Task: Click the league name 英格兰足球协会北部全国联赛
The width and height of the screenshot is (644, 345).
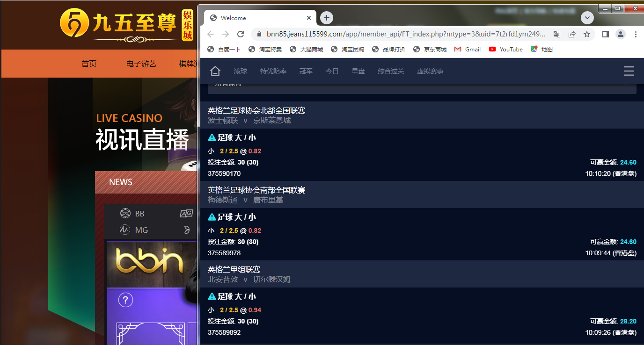Action: click(256, 111)
